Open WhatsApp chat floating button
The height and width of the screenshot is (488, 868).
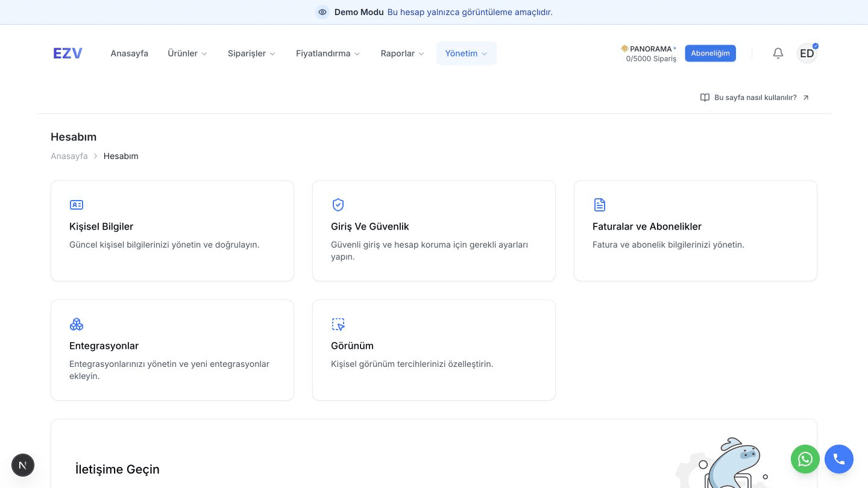[x=805, y=459]
